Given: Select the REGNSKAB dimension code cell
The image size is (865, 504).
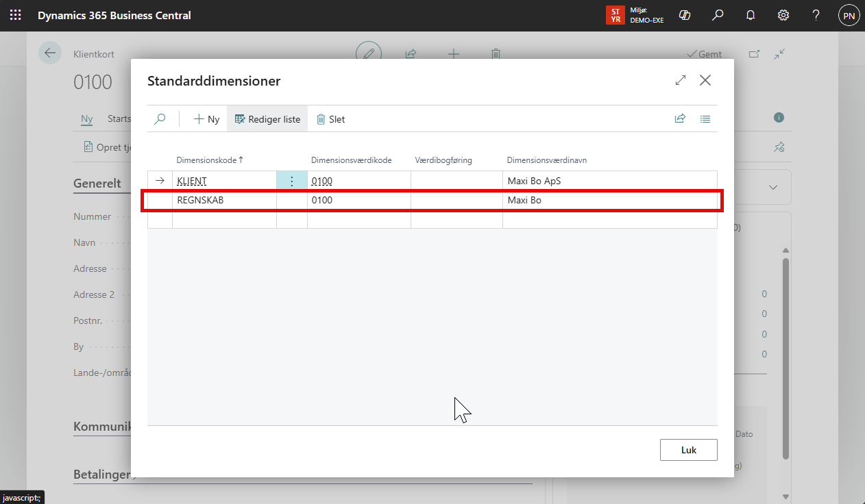Looking at the screenshot, I should click(x=223, y=201).
